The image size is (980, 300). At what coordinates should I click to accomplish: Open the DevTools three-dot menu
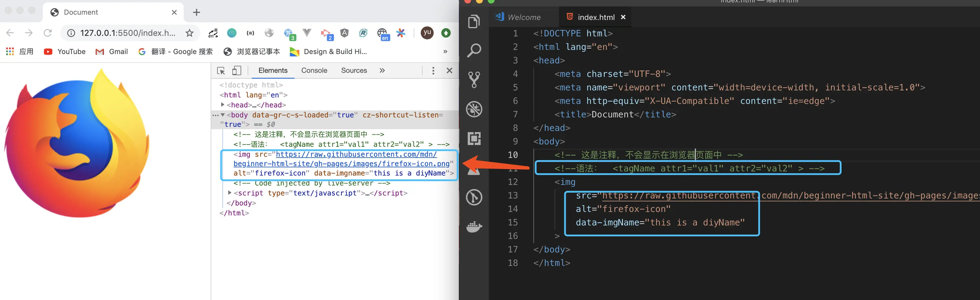pos(433,71)
